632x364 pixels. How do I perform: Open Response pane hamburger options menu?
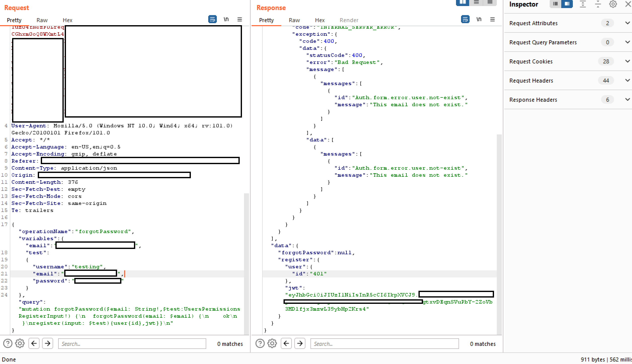coord(492,19)
